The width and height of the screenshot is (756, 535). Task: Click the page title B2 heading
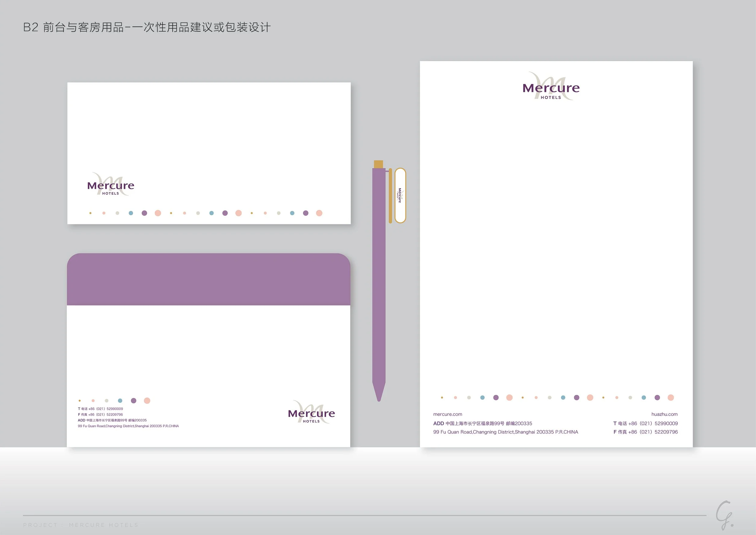[x=147, y=27]
